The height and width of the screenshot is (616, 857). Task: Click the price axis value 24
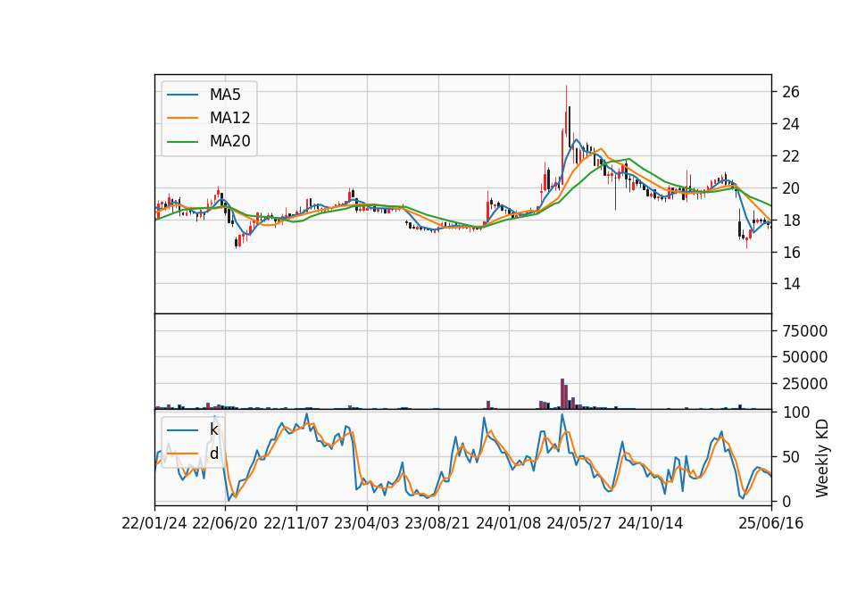(791, 124)
